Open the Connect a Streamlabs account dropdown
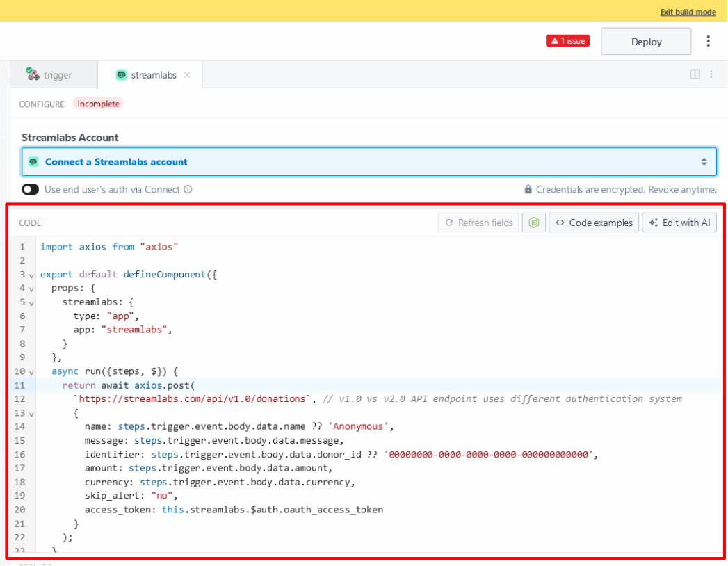The image size is (728, 566). pyautogui.click(x=369, y=161)
